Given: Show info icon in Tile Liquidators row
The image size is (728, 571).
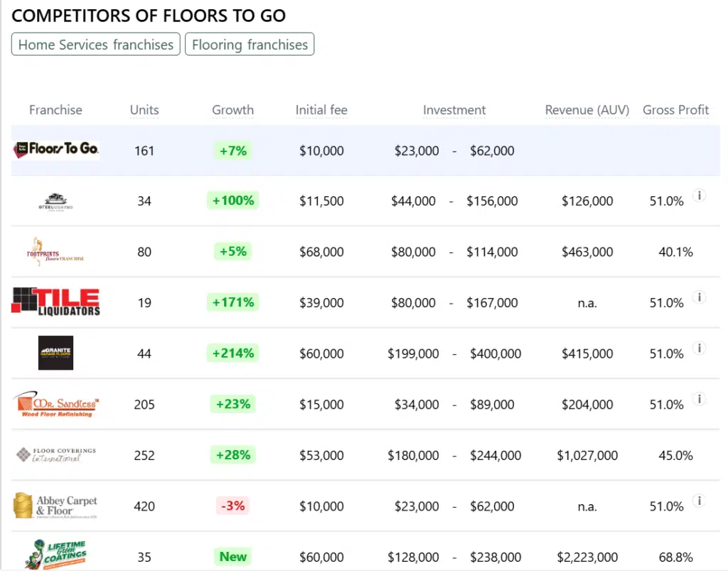Looking at the screenshot, I should click(x=700, y=297).
